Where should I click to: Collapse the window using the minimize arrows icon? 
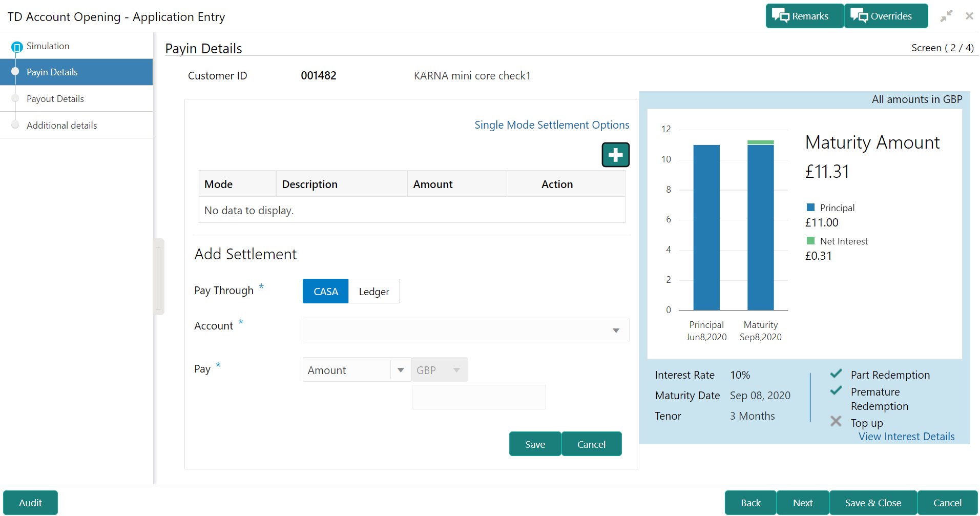click(946, 16)
